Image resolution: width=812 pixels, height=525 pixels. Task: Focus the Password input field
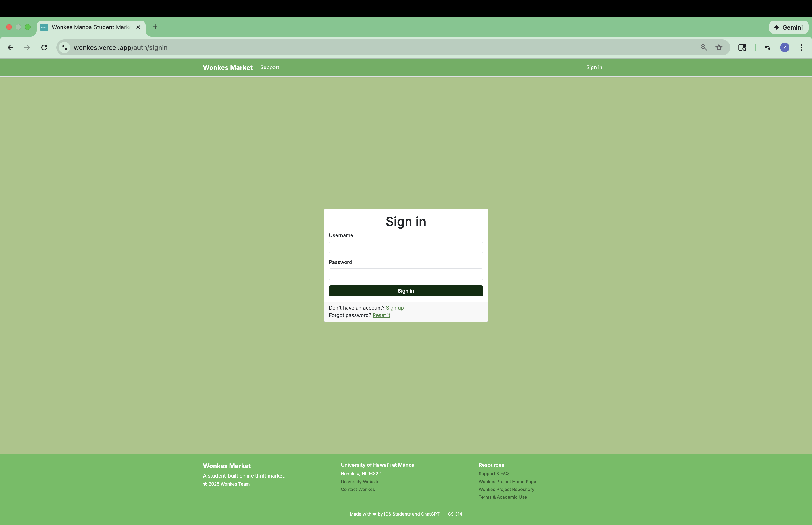coord(406,274)
